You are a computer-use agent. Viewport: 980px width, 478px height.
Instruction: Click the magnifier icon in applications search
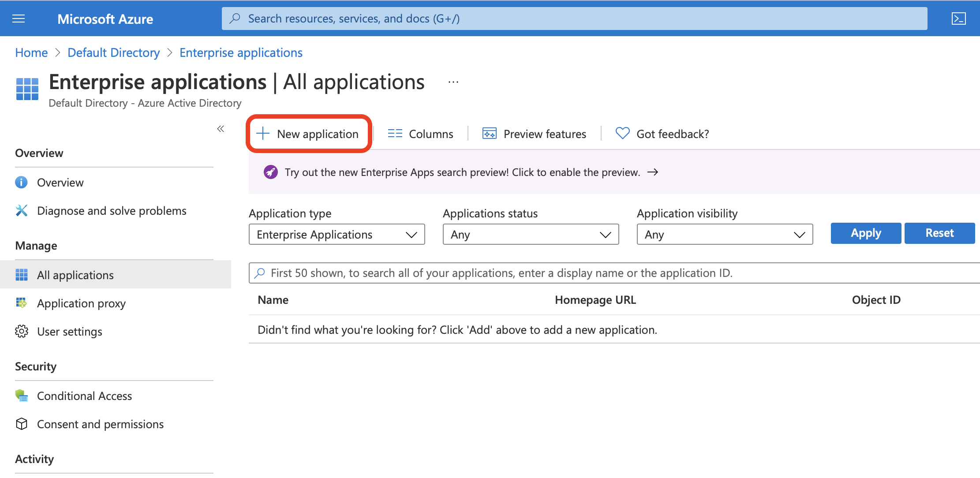260,273
